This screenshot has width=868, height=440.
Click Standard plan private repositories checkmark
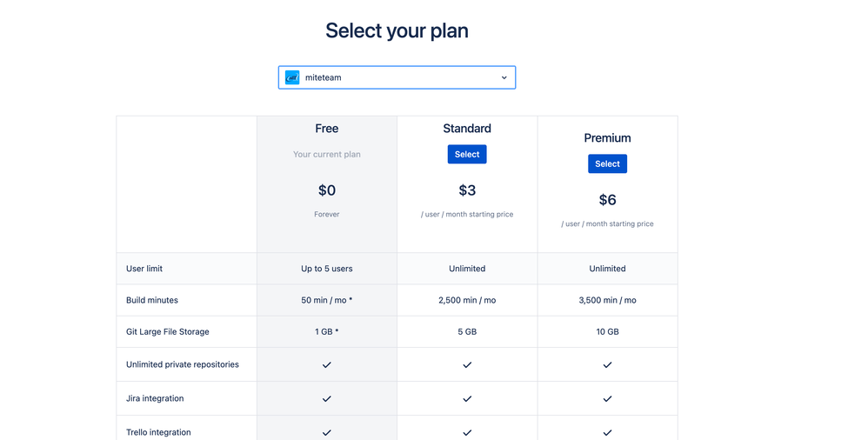(467, 364)
